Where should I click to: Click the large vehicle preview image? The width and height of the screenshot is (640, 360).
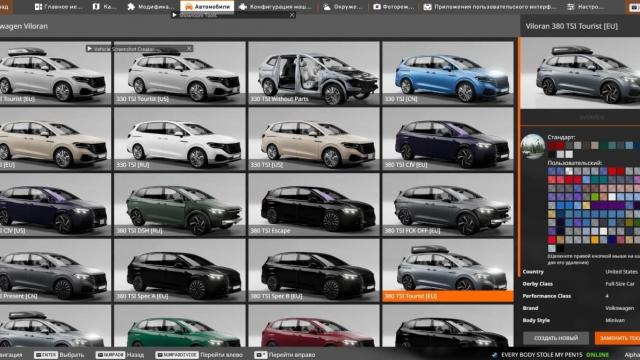580,73
